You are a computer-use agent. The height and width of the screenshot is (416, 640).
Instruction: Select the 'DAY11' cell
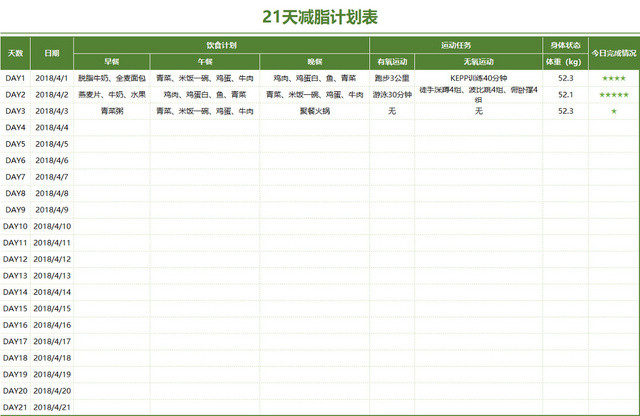(16, 242)
